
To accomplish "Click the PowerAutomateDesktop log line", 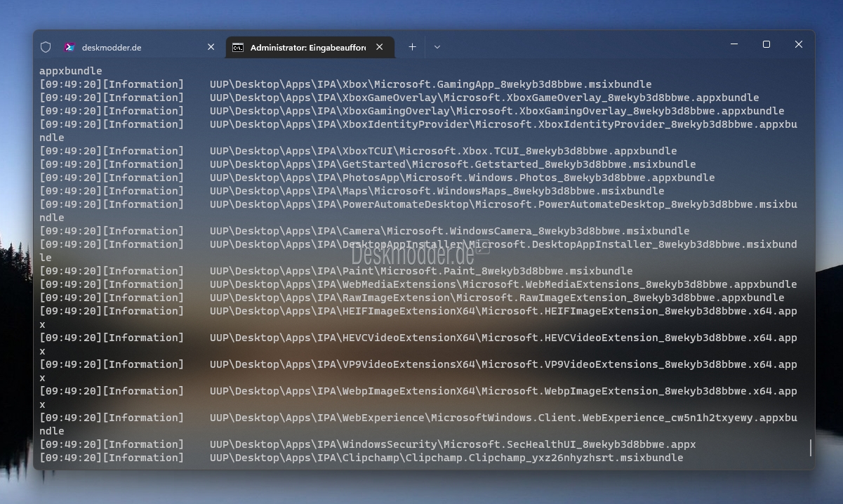I will point(418,211).
